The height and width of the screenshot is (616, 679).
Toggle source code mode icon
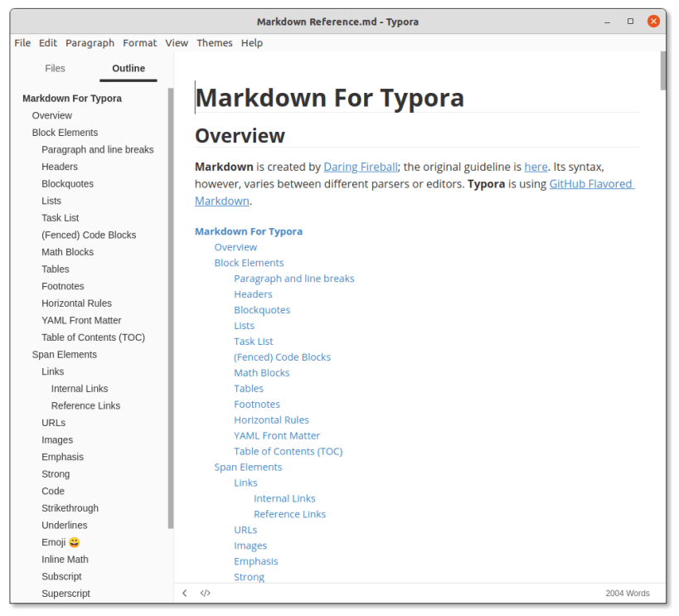click(x=206, y=593)
